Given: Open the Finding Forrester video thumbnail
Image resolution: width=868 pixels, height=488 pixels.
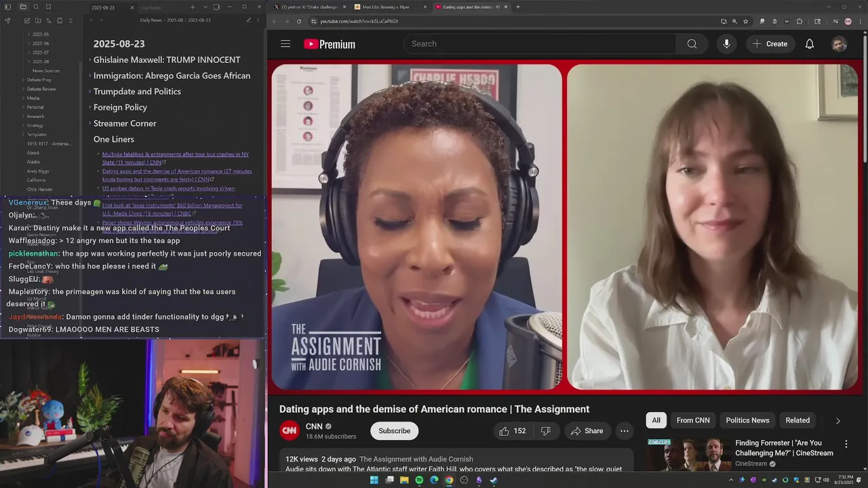Looking at the screenshot, I should click(688, 455).
